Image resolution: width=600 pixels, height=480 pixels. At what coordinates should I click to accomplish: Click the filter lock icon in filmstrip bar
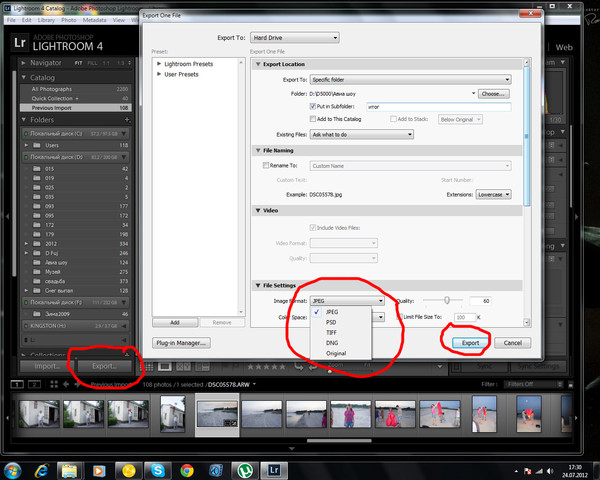pos(571,385)
